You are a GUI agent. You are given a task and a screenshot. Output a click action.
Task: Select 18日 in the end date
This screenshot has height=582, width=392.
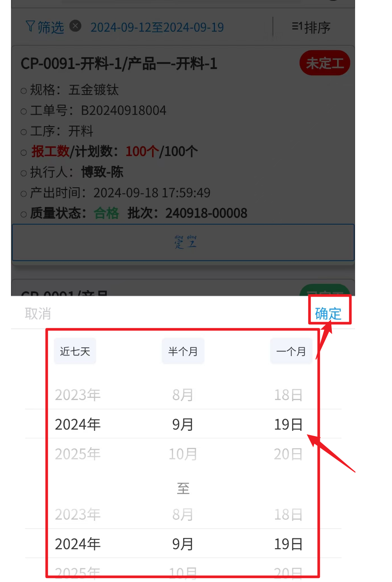[x=288, y=514]
